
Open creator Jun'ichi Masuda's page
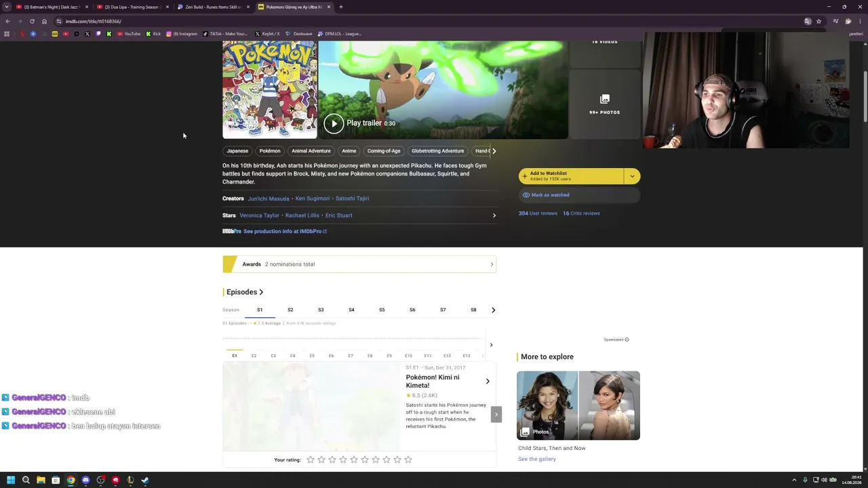pos(269,199)
